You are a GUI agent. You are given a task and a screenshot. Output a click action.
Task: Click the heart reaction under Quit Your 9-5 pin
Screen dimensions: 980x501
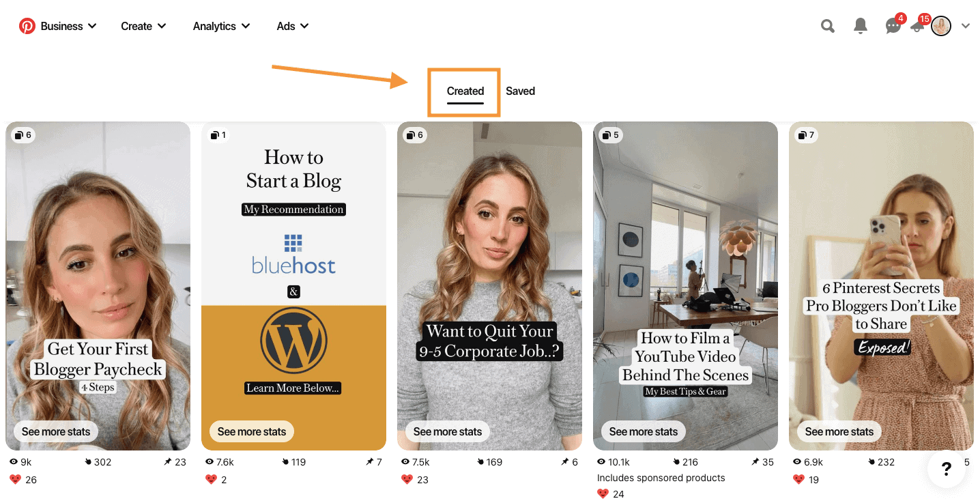pyautogui.click(x=407, y=479)
